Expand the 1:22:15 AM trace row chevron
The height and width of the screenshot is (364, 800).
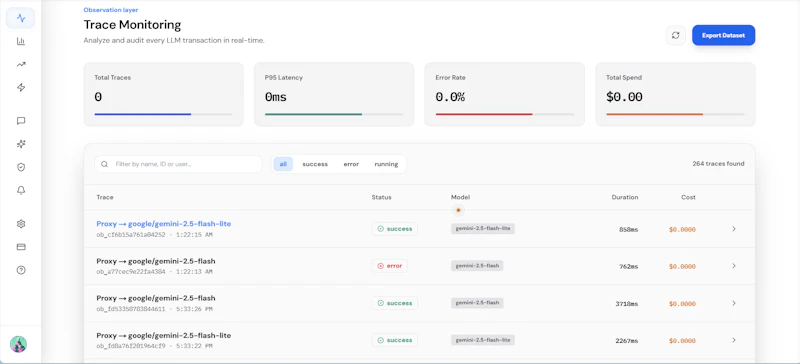[734, 229]
